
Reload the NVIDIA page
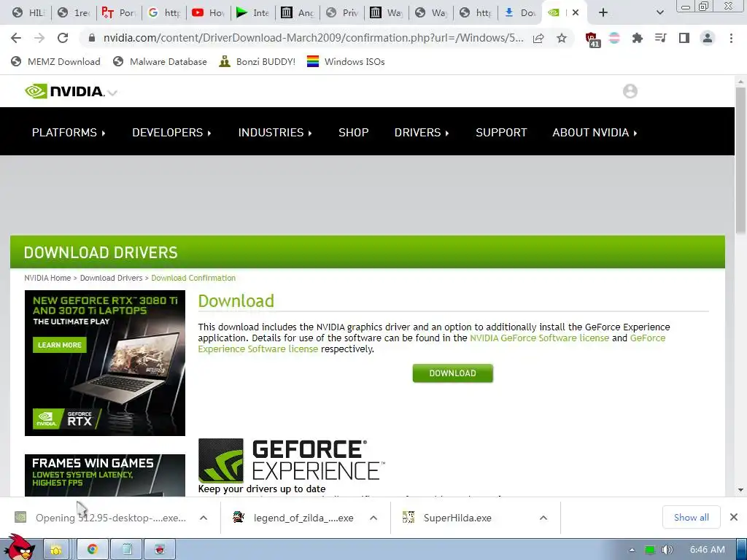point(63,38)
